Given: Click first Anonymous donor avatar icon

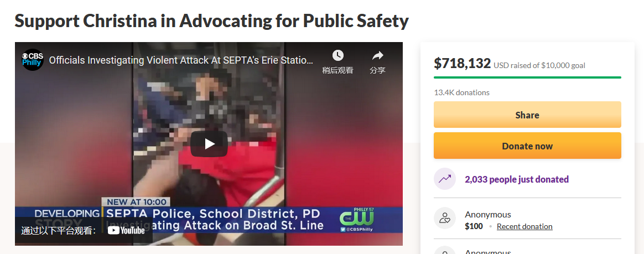Looking at the screenshot, I should point(445,218).
